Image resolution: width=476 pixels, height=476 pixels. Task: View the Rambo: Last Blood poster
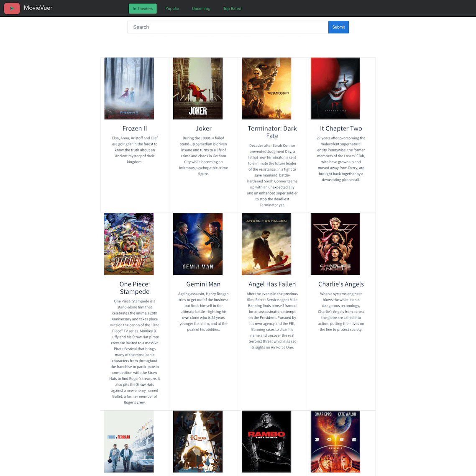(x=266, y=441)
